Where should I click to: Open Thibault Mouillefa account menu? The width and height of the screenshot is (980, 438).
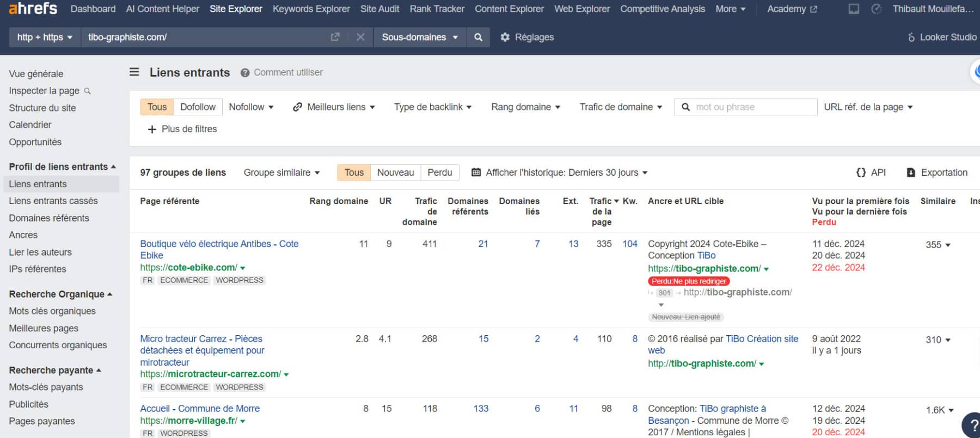click(933, 9)
